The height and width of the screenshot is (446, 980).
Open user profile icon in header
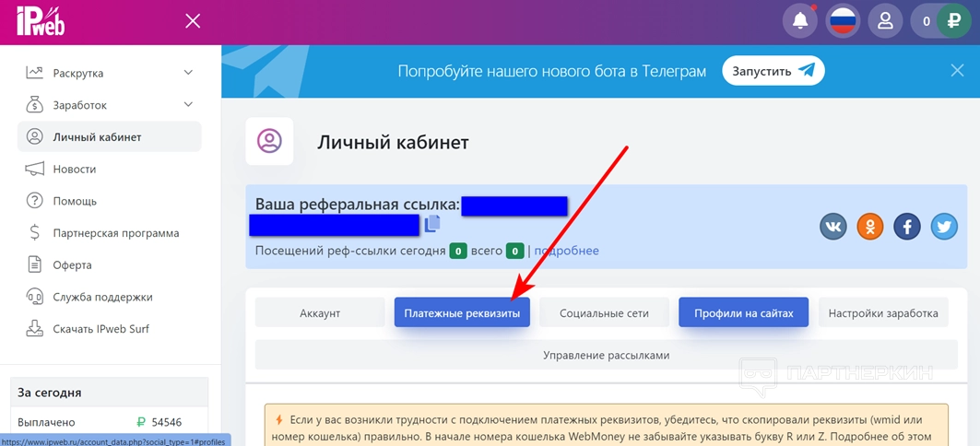pos(885,21)
